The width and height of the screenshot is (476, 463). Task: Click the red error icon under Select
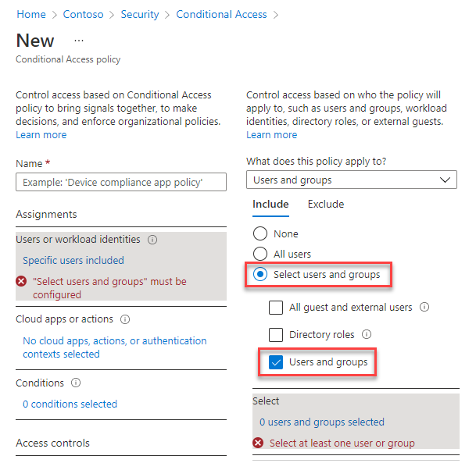pos(258,443)
